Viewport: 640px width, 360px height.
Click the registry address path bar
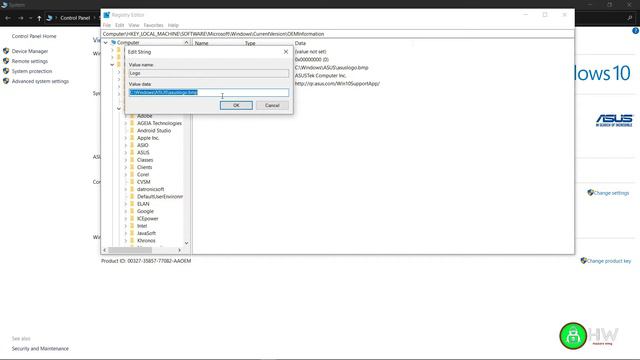pyautogui.click(x=338, y=34)
